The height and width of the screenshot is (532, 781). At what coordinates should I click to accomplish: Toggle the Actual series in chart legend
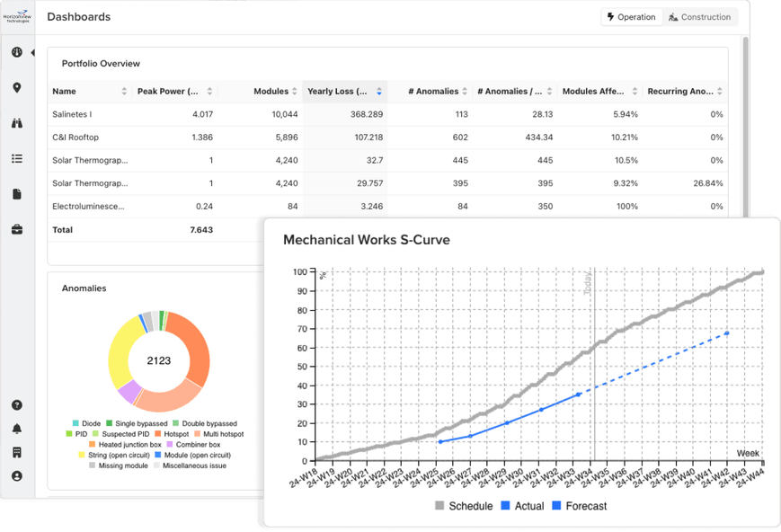coord(521,506)
